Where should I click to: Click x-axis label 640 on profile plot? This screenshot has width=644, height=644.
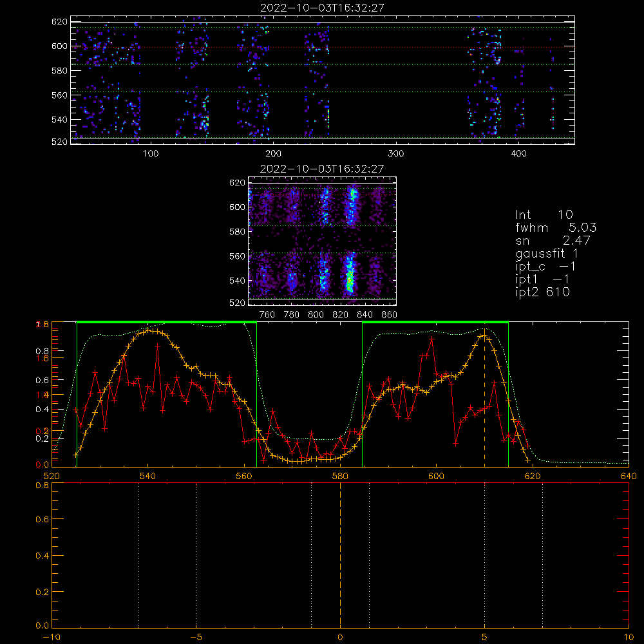[x=629, y=476]
